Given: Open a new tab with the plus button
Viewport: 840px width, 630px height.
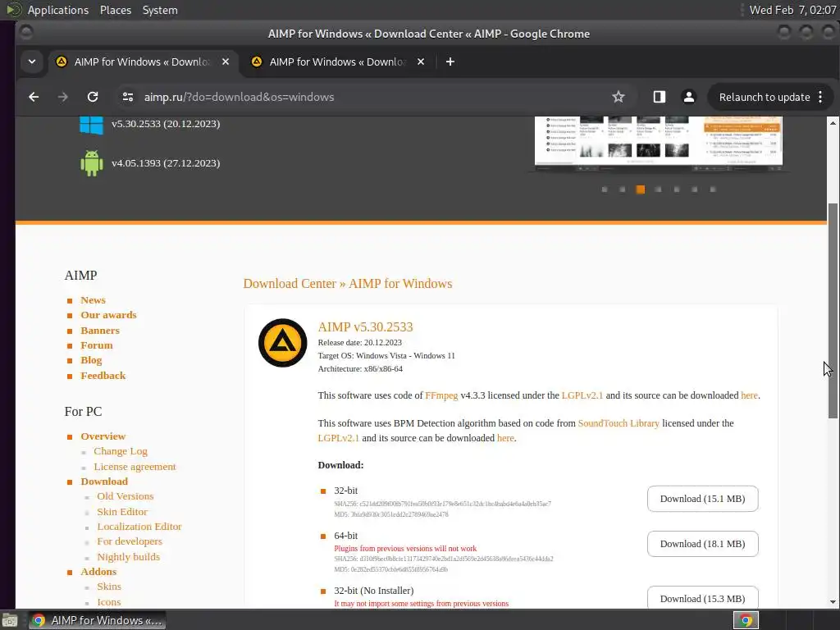Looking at the screenshot, I should (x=450, y=62).
